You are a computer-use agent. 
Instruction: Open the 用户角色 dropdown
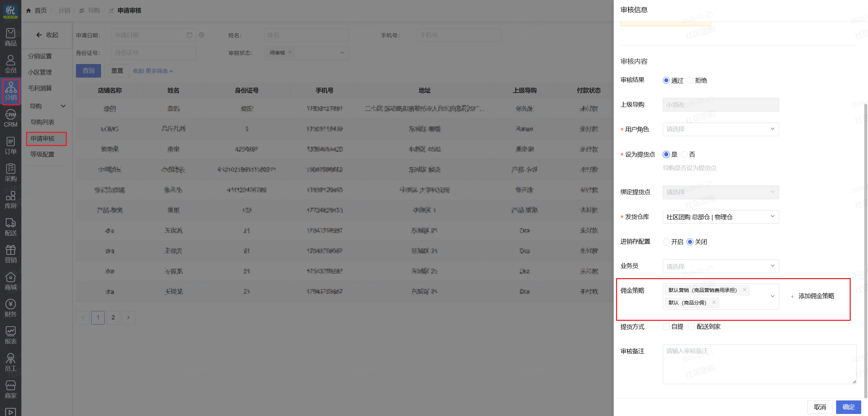[721, 129]
